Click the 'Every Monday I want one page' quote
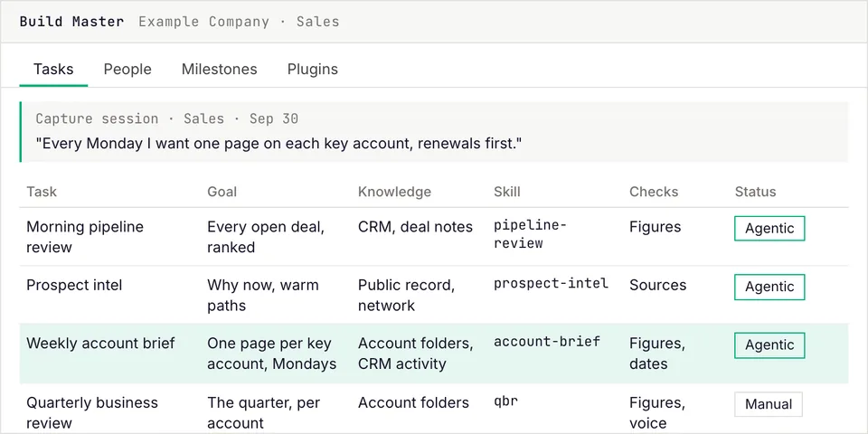The height and width of the screenshot is (434, 868). [x=278, y=144]
